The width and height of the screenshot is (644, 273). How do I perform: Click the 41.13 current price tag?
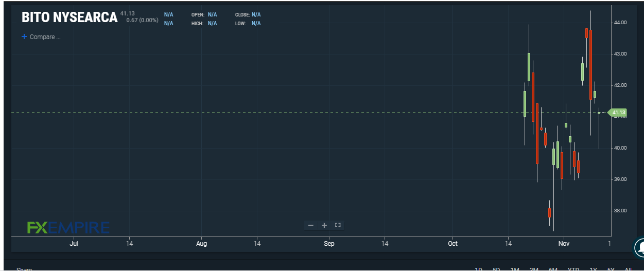click(x=618, y=112)
